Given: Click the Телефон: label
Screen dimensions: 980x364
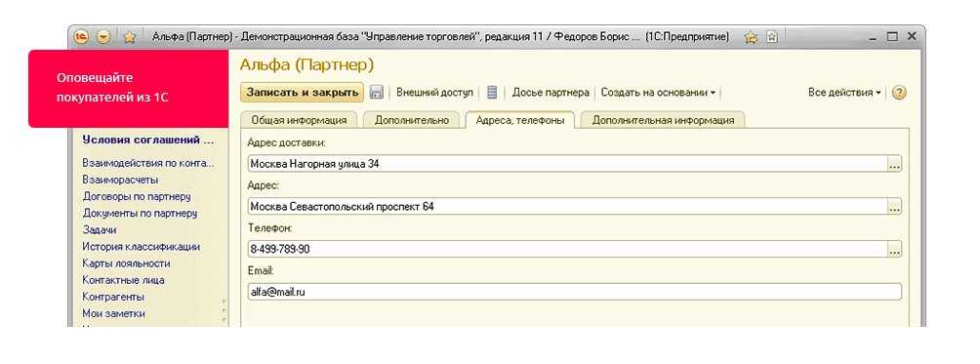Looking at the screenshot, I should [269, 228].
